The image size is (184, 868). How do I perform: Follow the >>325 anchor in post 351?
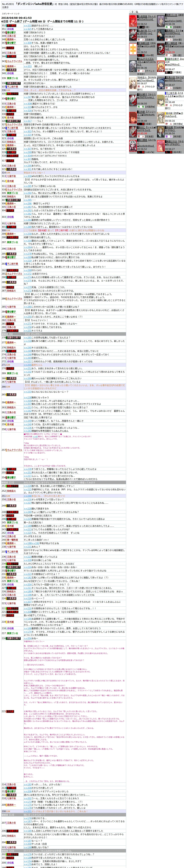[27, 29]
